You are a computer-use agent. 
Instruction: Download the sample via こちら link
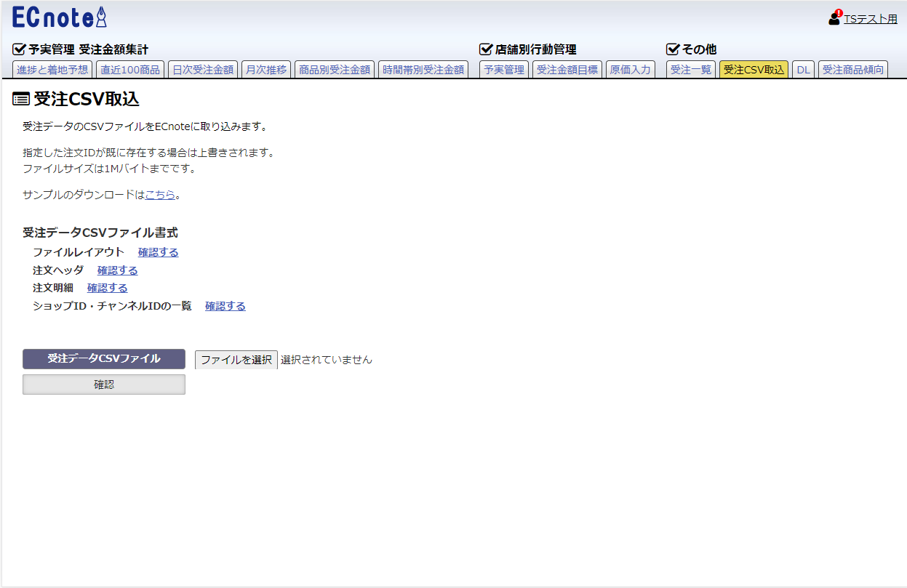pyautogui.click(x=160, y=195)
